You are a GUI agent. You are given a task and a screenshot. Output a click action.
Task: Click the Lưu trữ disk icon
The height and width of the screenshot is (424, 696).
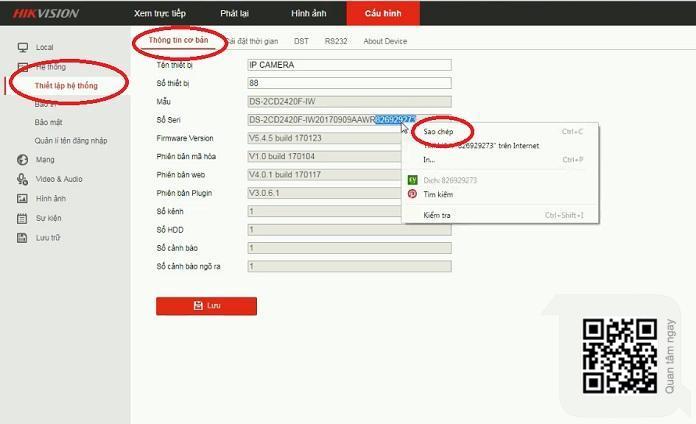[22, 238]
